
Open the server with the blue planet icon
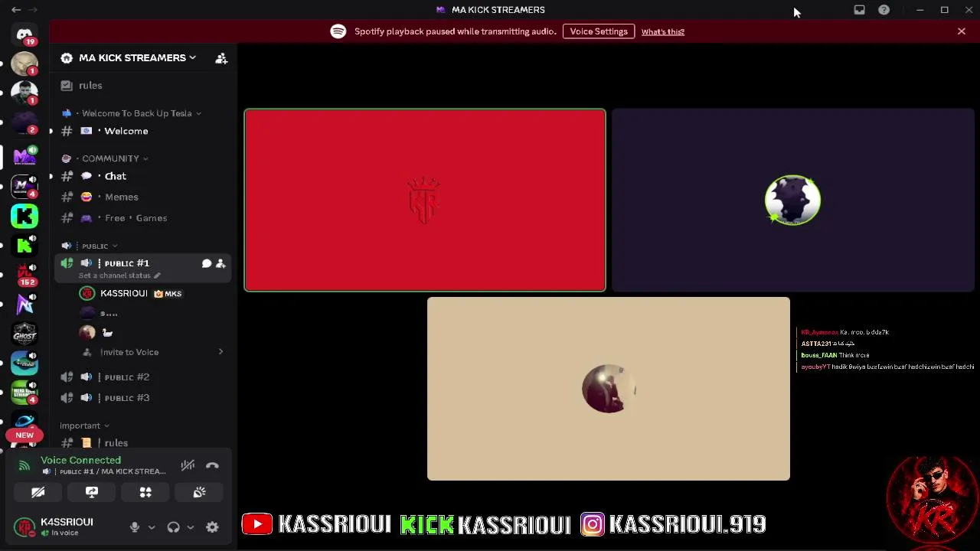pyautogui.click(x=24, y=422)
